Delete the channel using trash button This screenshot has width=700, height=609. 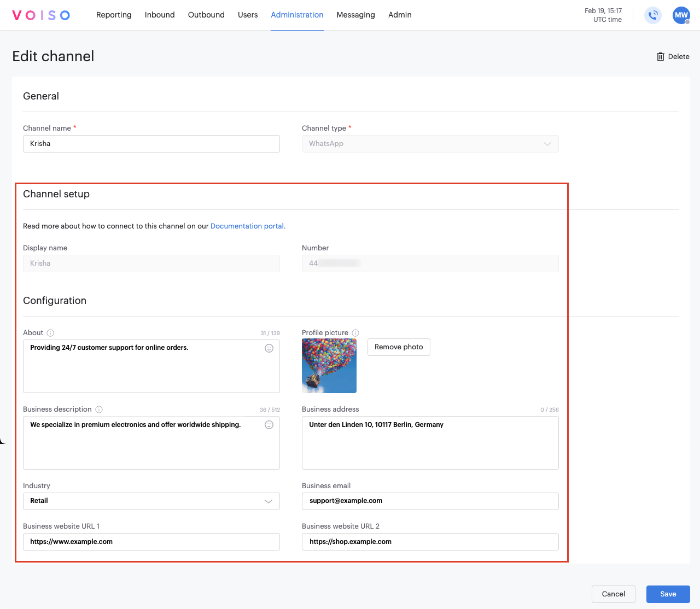pos(673,57)
